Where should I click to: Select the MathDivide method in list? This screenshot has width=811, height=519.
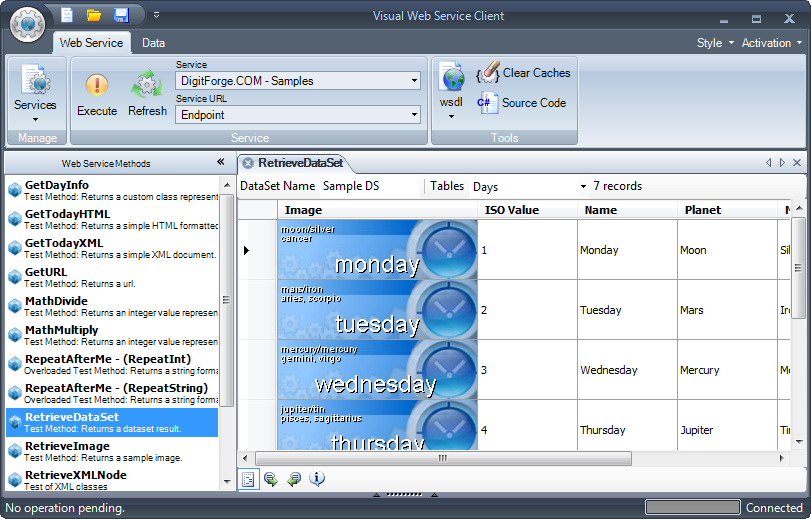(56, 301)
